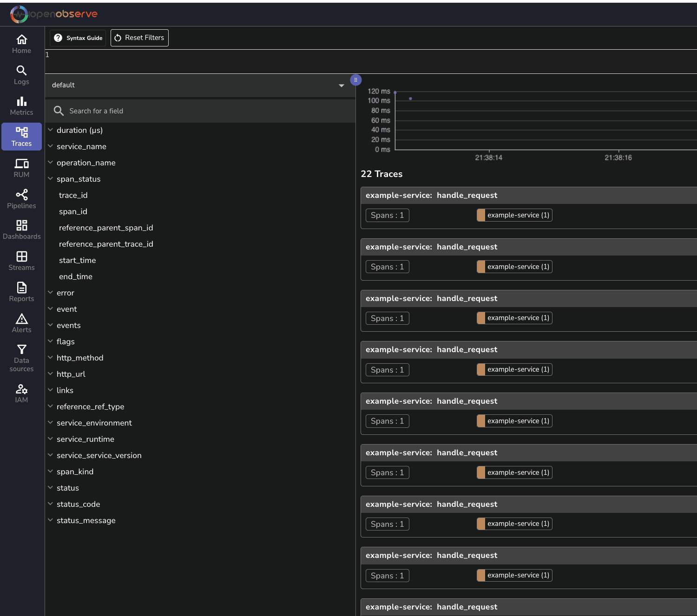Open IAM settings icon
Screen dimensions: 697x616
coord(21,393)
